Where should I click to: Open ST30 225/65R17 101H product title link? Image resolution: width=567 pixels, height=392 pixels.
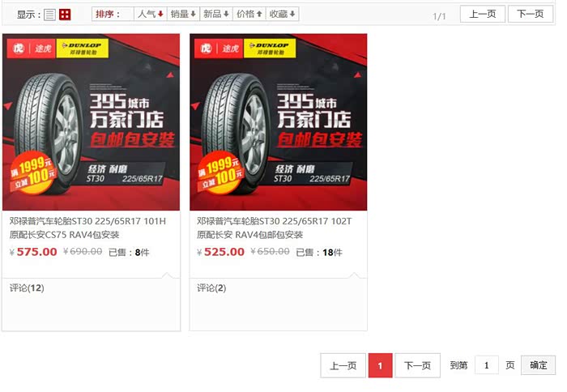click(87, 228)
